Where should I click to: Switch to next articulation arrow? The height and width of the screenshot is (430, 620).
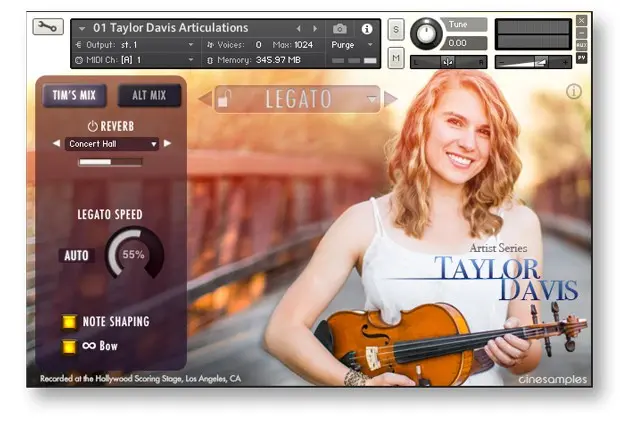(x=390, y=99)
